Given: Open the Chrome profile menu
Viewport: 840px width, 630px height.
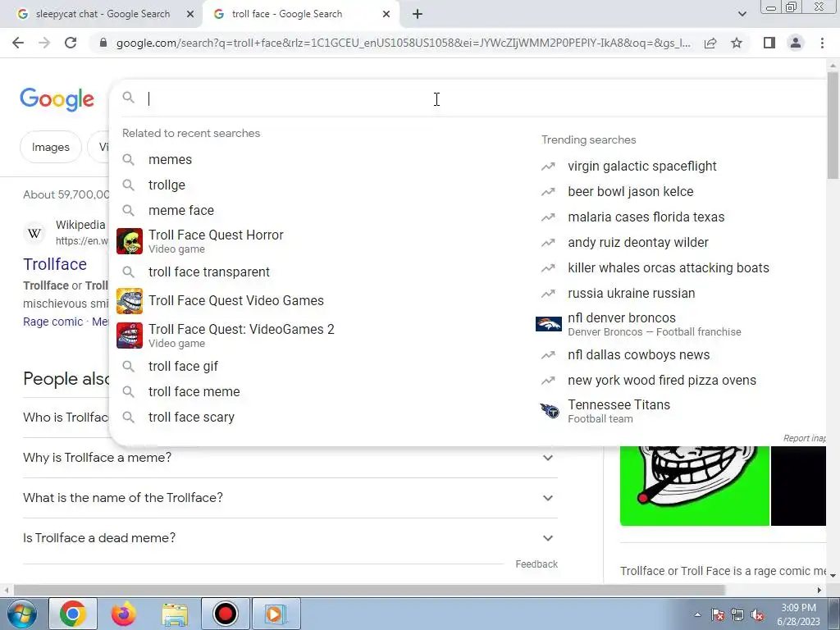Looking at the screenshot, I should [x=796, y=43].
